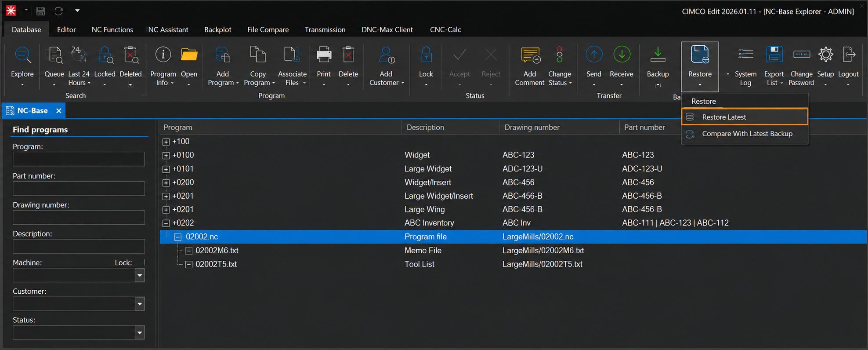Click the Part number input field

[79, 188]
